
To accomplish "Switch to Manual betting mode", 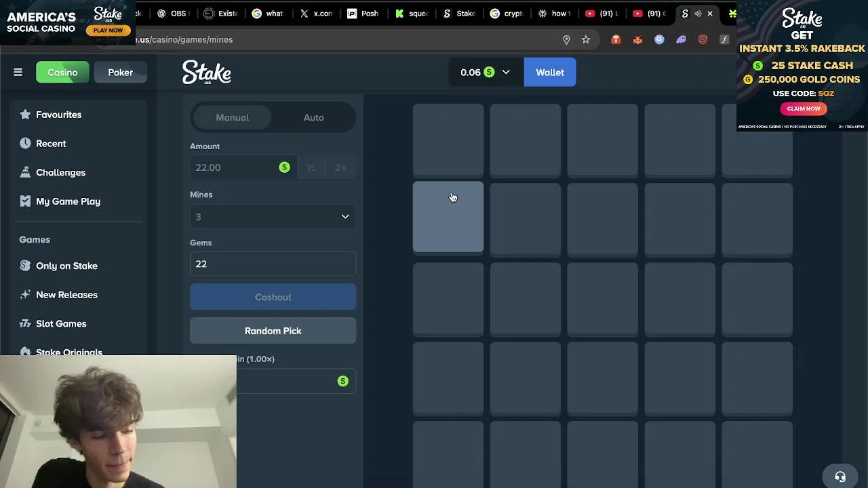I will click(x=233, y=118).
